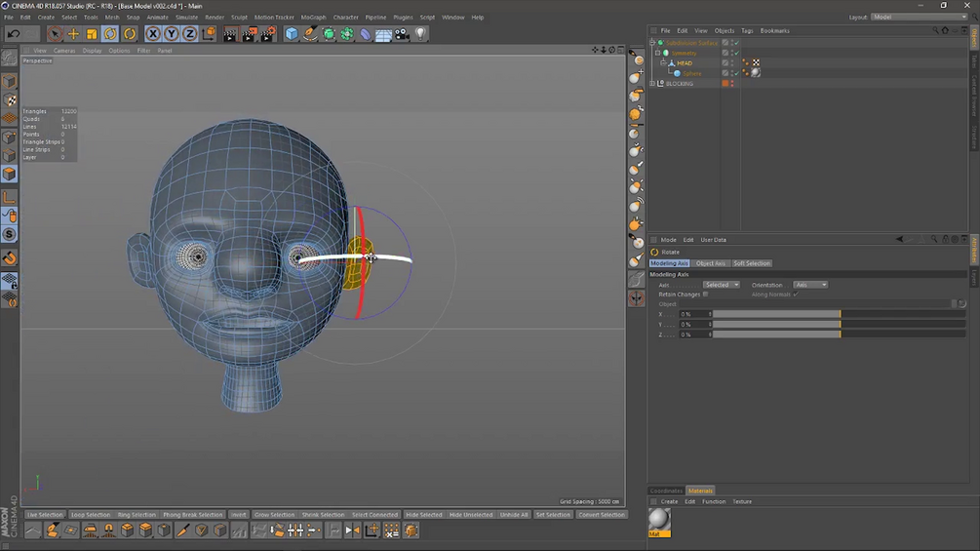Add a Light object from toolbar

click(x=420, y=34)
